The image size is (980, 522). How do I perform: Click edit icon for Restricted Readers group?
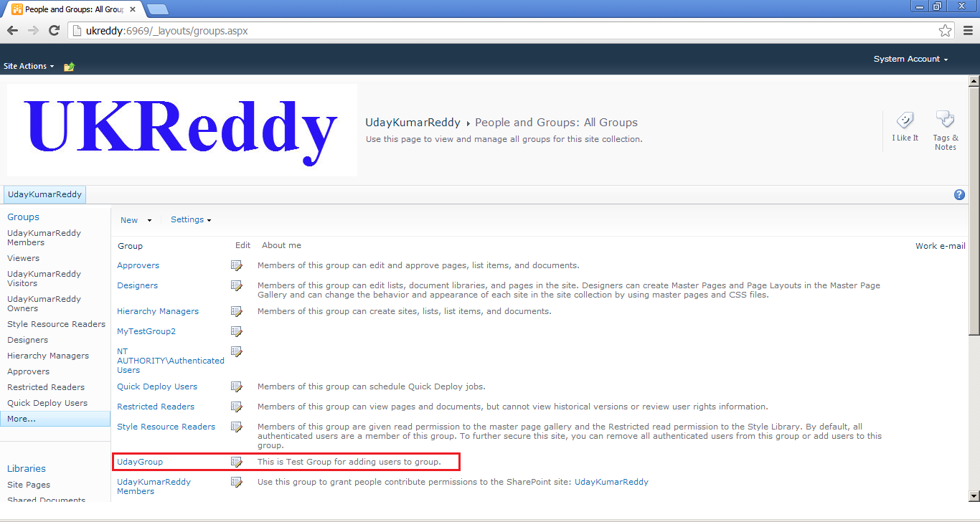tap(236, 407)
